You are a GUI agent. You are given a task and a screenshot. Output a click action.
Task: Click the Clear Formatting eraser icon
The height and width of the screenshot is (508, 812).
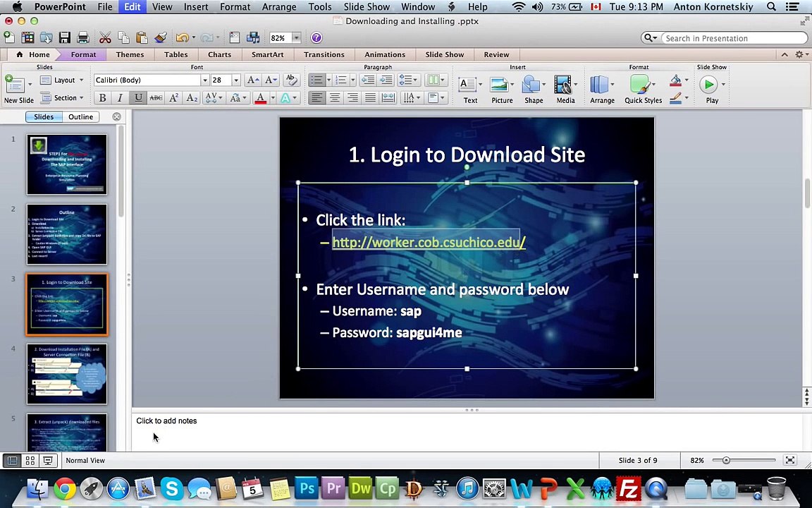coord(291,80)
